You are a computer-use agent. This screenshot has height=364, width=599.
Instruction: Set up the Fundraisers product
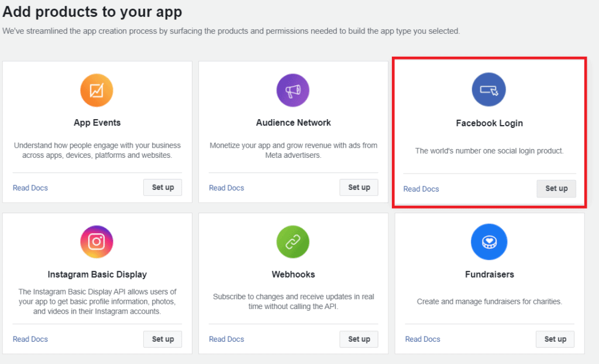tap(555, 339)
